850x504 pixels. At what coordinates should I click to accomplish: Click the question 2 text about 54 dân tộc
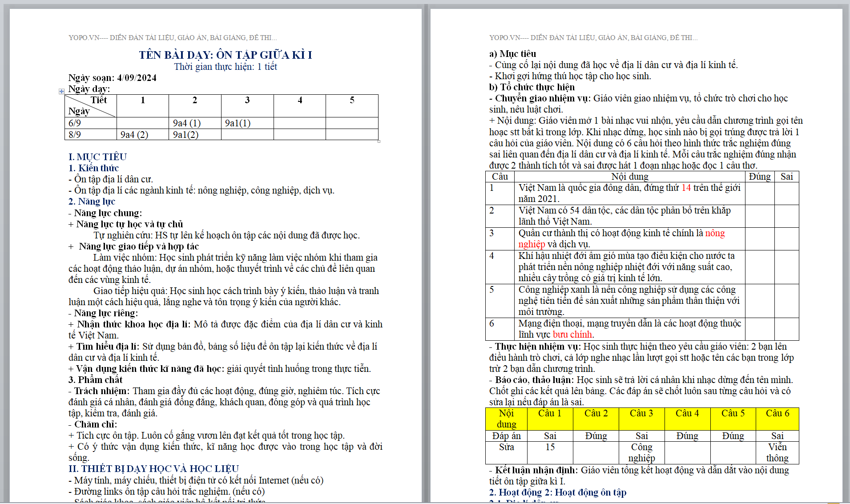tap(624, 216)
